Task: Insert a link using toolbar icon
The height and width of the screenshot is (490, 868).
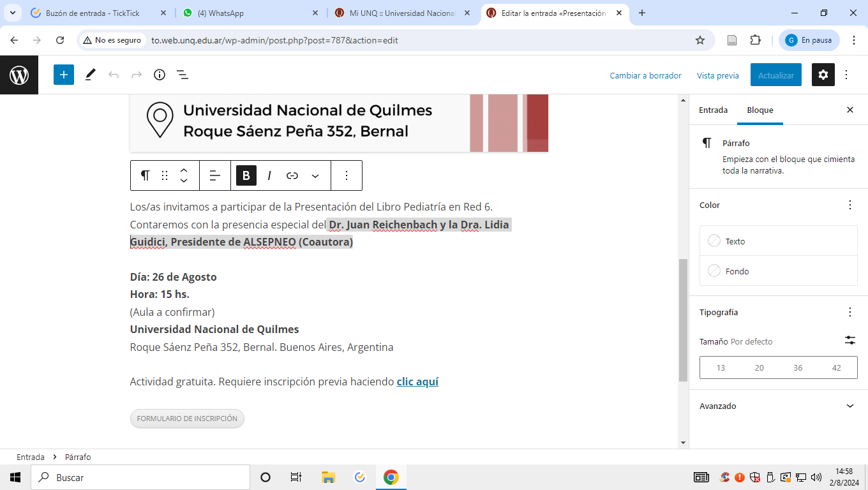Action: point(292,175)
